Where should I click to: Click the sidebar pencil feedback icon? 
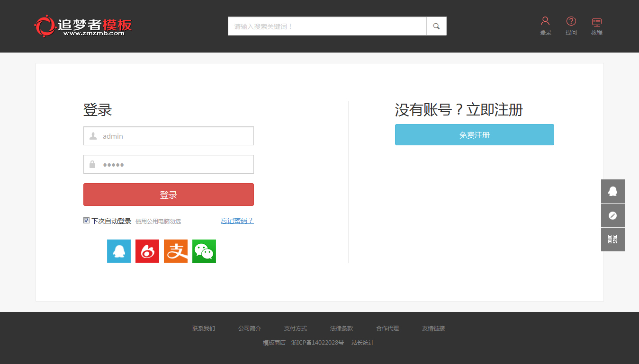pyautogui.click(x=612, y=215)
